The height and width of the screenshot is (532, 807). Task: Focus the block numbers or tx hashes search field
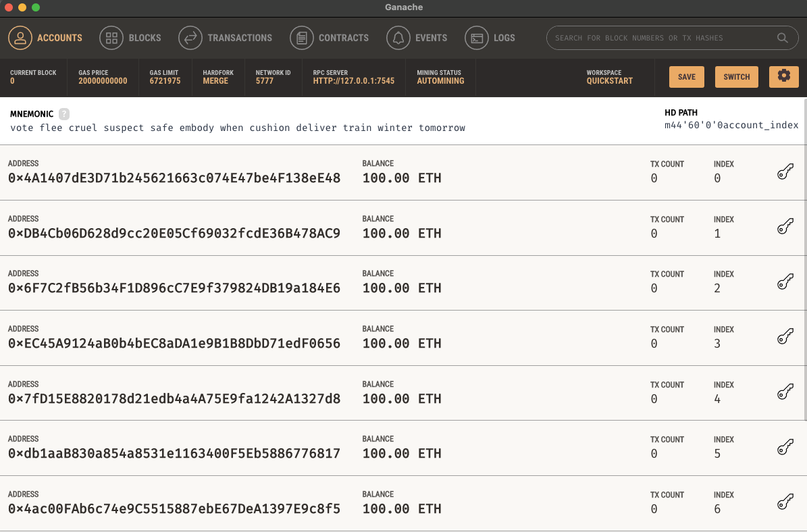672,38
